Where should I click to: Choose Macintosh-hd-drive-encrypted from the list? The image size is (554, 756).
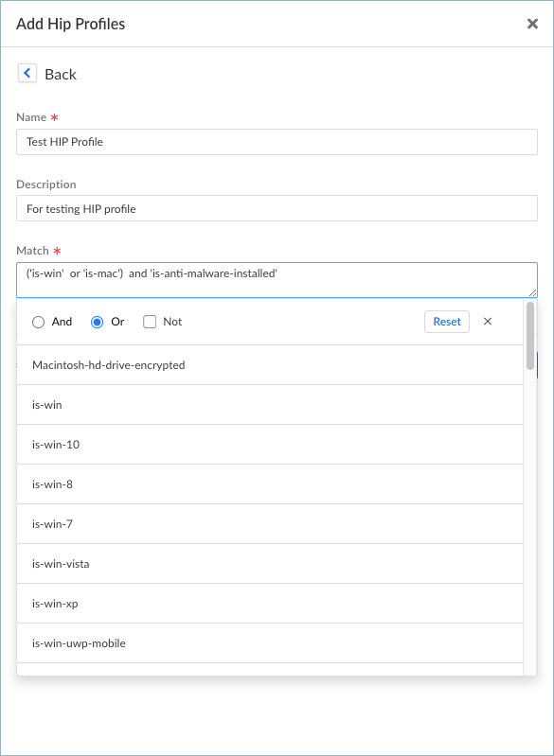[x=270, y=365]
